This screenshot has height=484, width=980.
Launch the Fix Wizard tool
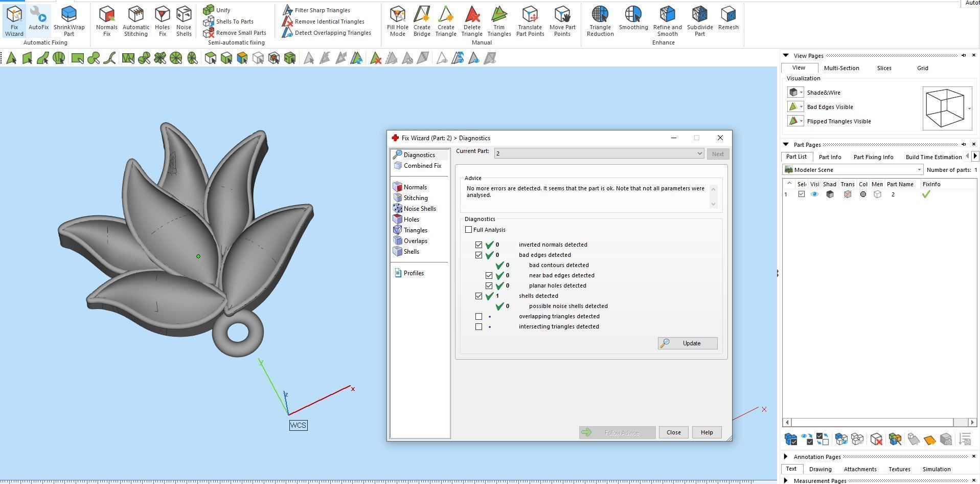[x=14, y=21]
